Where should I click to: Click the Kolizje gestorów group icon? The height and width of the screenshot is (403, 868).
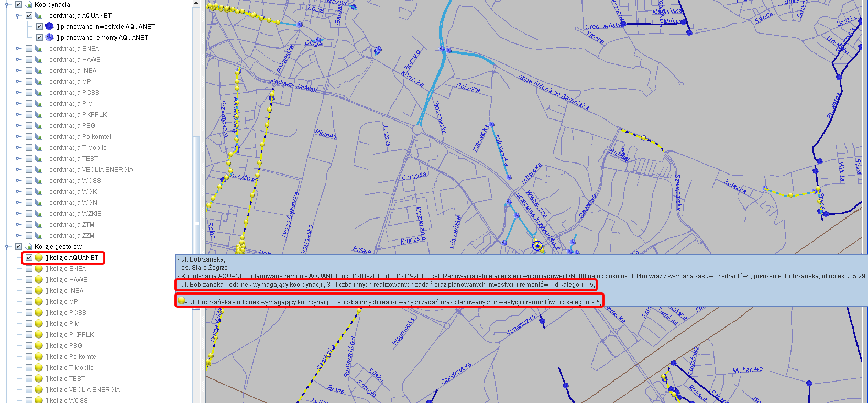28,246
